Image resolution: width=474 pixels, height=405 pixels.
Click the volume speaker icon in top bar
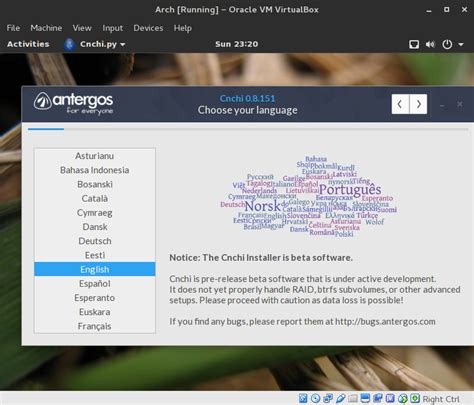430,44
